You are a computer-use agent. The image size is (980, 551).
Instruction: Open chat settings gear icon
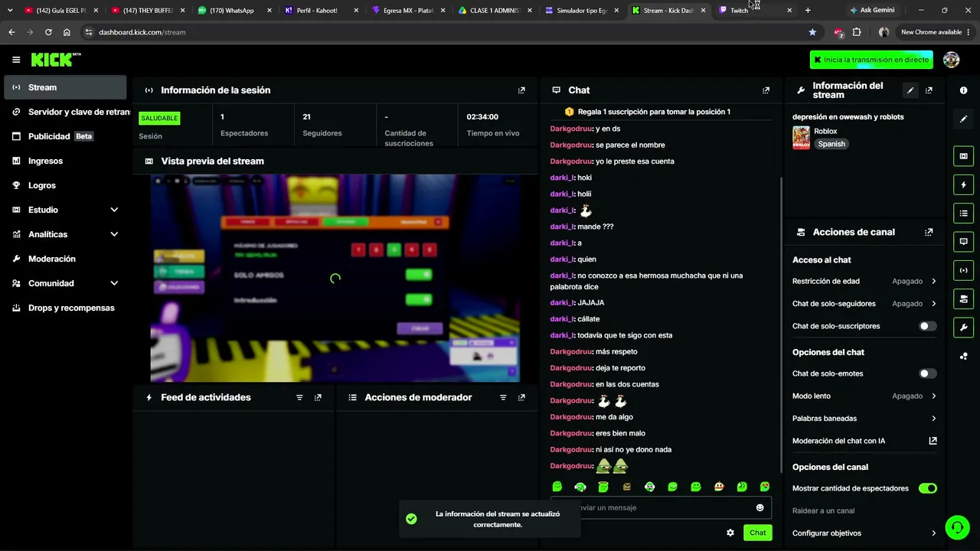pyautogui.click(x=730, y=533)
